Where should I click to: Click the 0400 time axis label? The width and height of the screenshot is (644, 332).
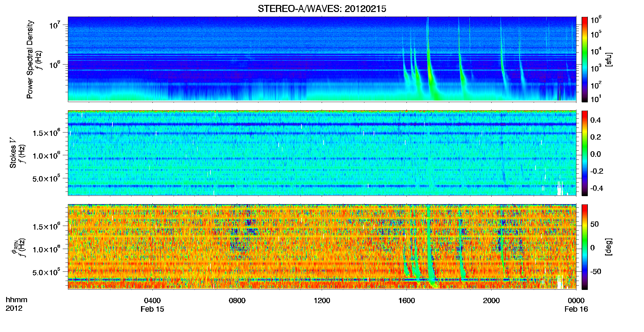[152, 300]
